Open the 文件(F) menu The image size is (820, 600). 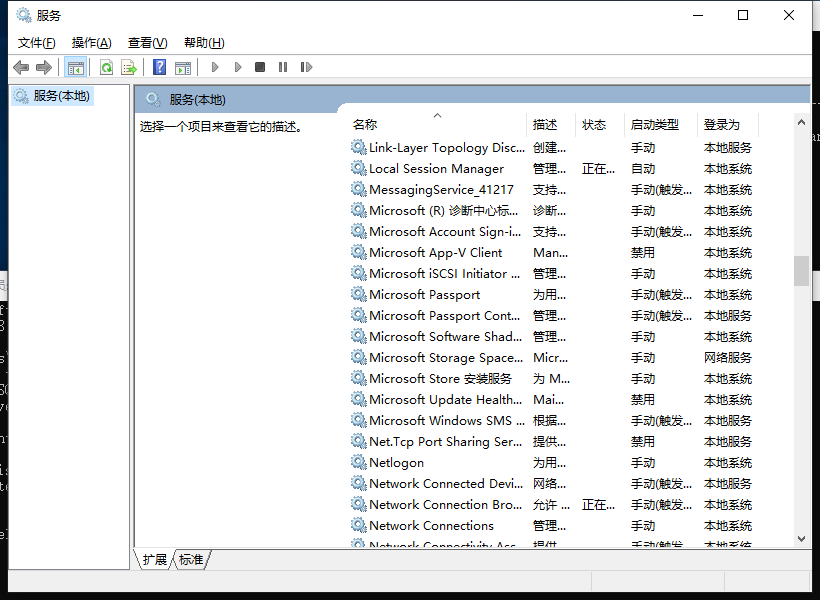37,43
